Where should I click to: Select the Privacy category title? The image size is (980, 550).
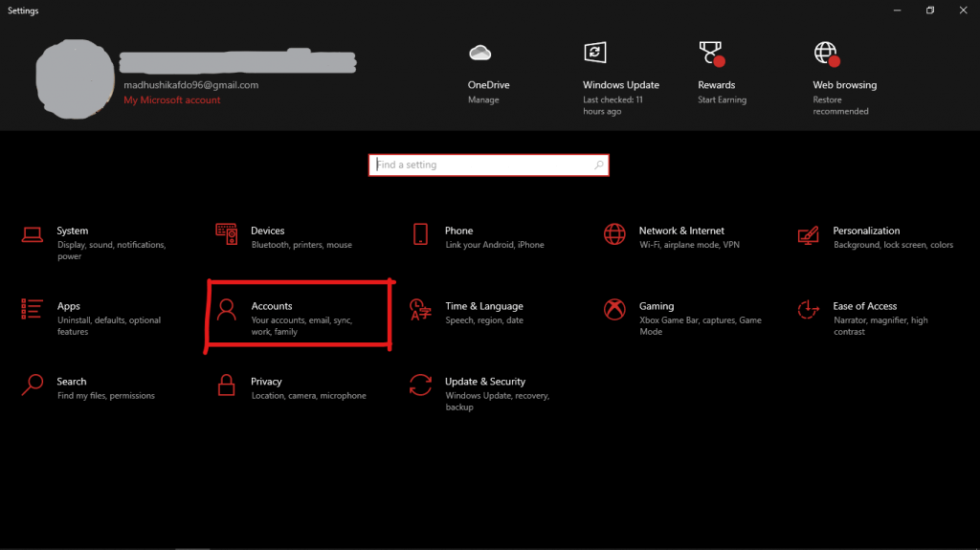pyautogui.click(x=266, y=382)
